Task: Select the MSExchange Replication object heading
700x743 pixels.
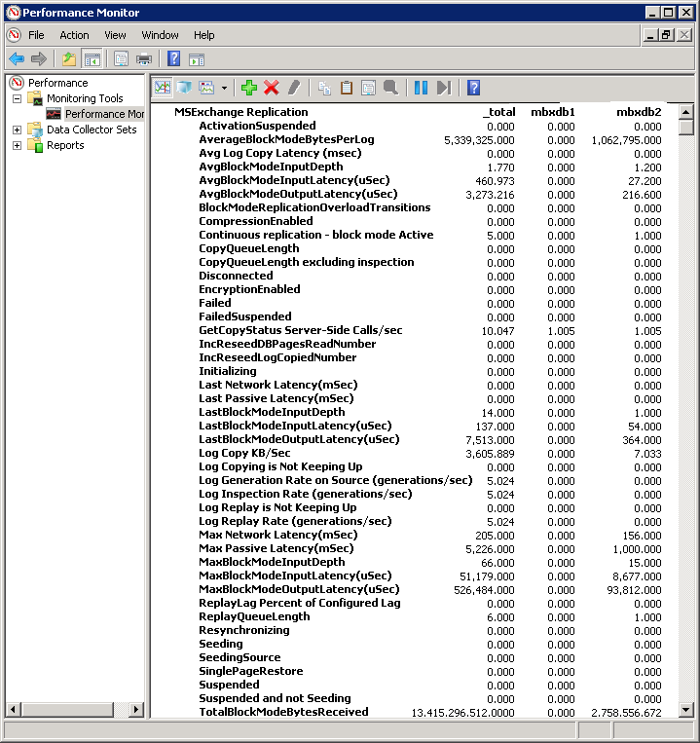Action: tap(241, 112)
